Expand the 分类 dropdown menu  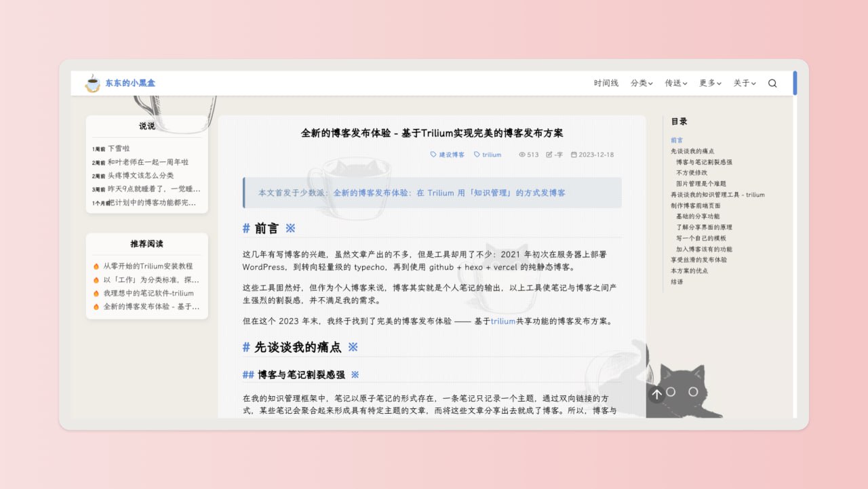click(x=641, y=83)
